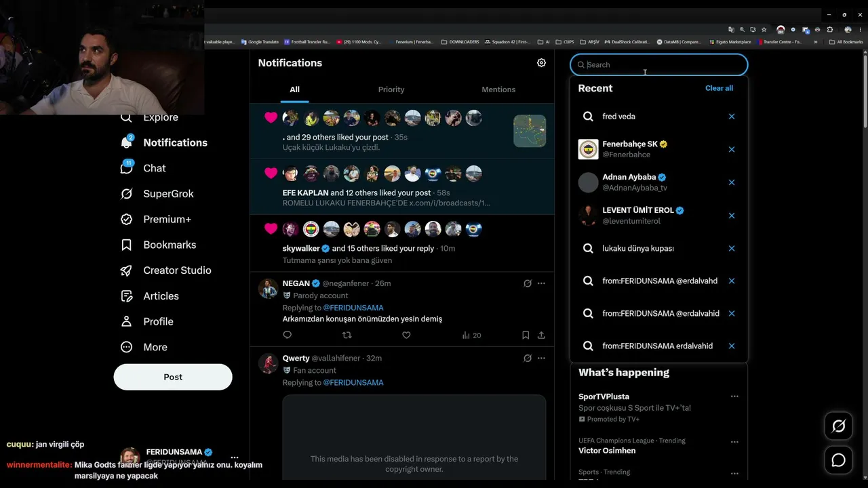Remove LEVENT ÜMİT EROL from recent searches
Image resolution: width=868 pixels, height=488 pixels.
click(x=732, y=216)
